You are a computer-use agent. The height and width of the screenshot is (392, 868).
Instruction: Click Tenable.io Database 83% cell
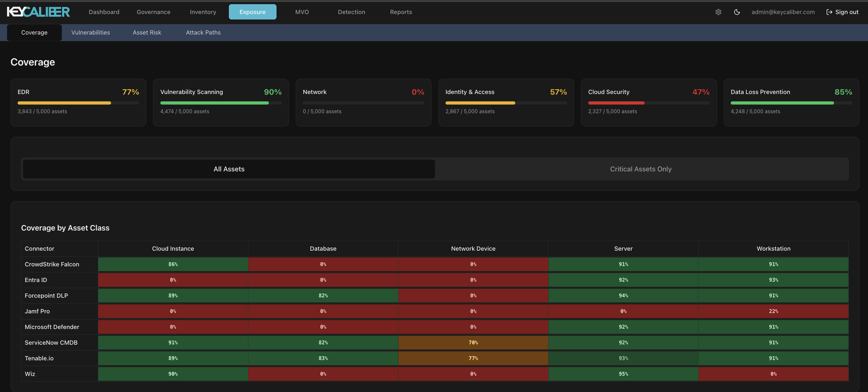[x=323, y=358]
